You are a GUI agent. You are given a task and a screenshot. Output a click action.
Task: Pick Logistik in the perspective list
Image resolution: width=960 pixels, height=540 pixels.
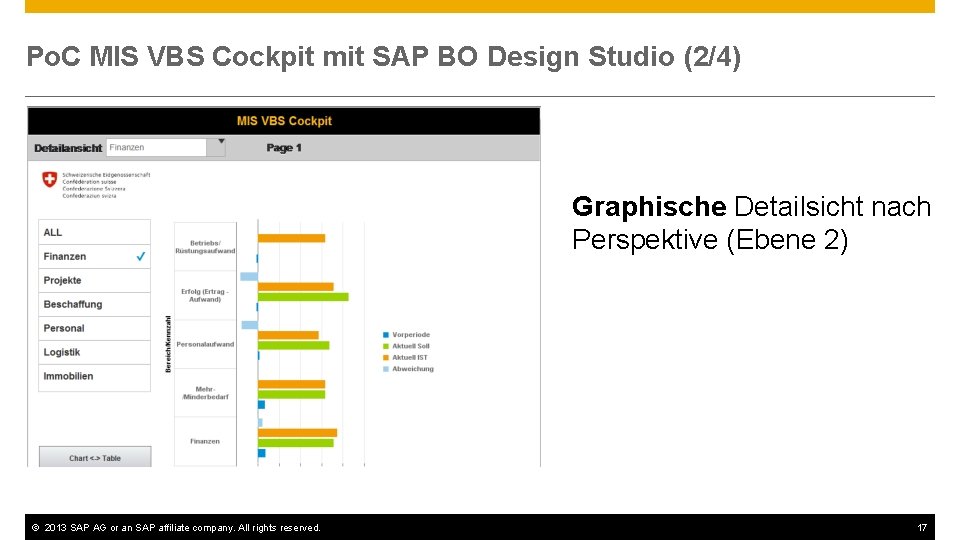[94, 352]
